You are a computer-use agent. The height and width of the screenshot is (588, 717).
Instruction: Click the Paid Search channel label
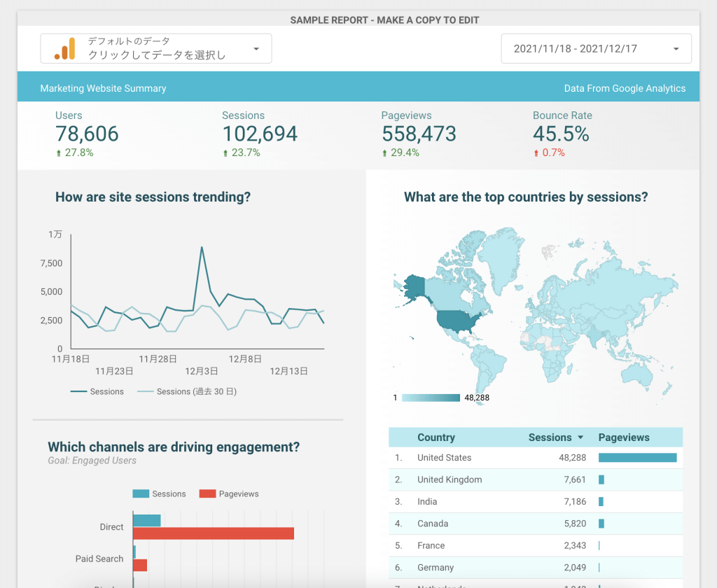click(99, 559)
